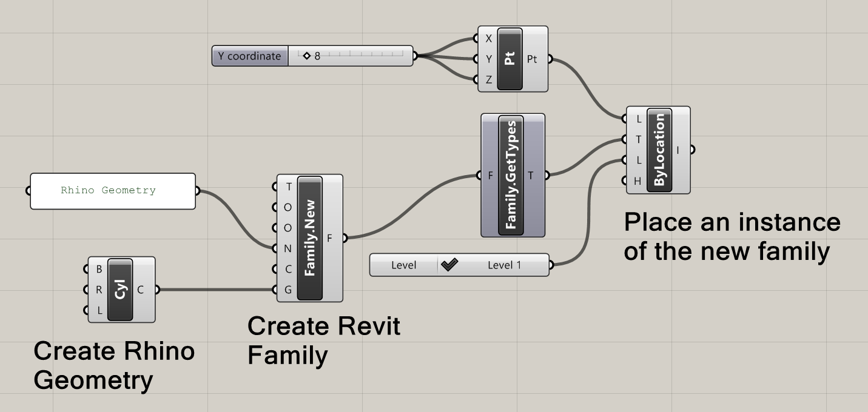Click the G input of Family.New
Screen dimensions: 868x412
288,290
